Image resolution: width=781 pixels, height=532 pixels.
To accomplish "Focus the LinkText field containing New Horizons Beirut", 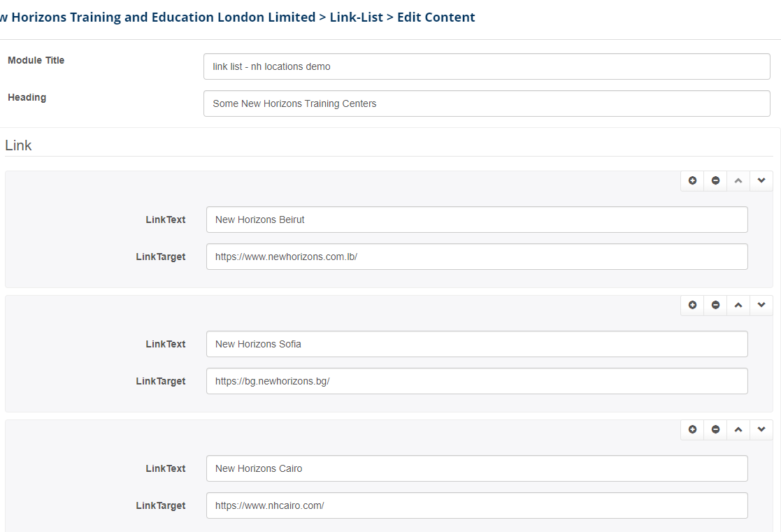I will (477, 220).
